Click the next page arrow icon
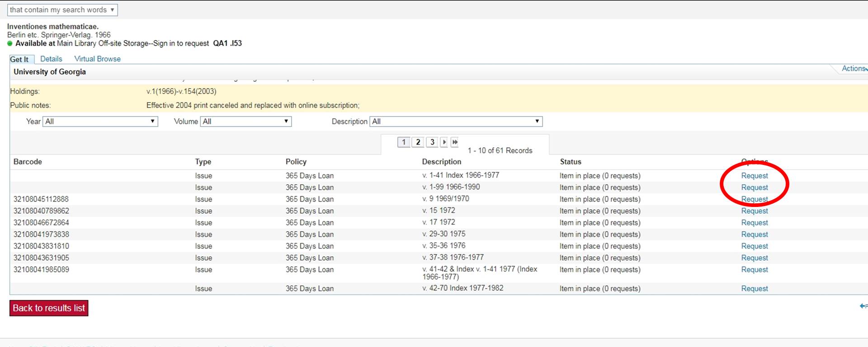 [444, 142]
